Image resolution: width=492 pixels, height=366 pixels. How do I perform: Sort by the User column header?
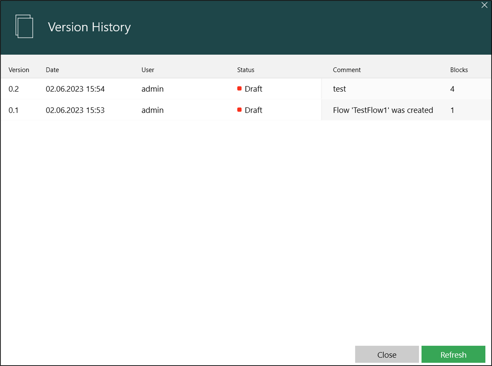148,70
